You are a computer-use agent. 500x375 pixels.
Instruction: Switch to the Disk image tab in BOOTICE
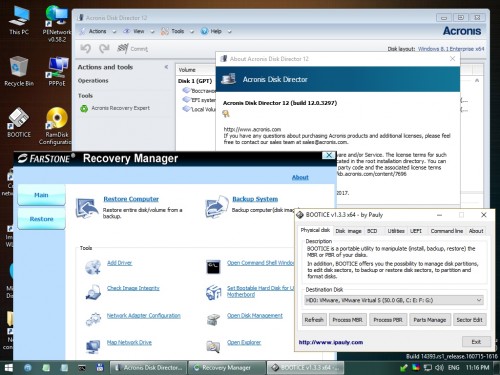pyautogui.click(x=348, y=231)
